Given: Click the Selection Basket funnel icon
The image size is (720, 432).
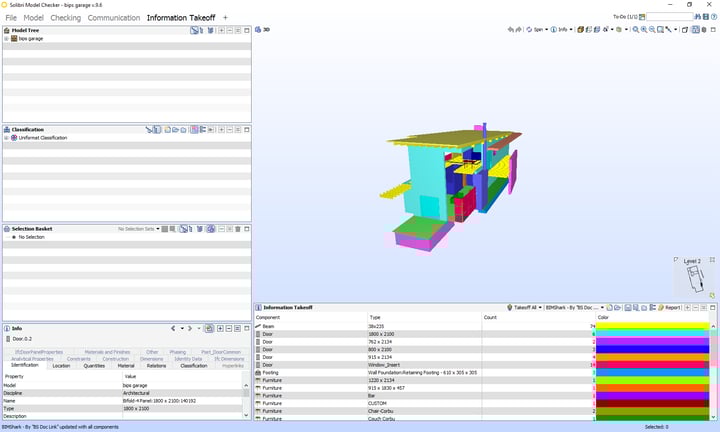Looking at the screenshot, I should 200,229.
